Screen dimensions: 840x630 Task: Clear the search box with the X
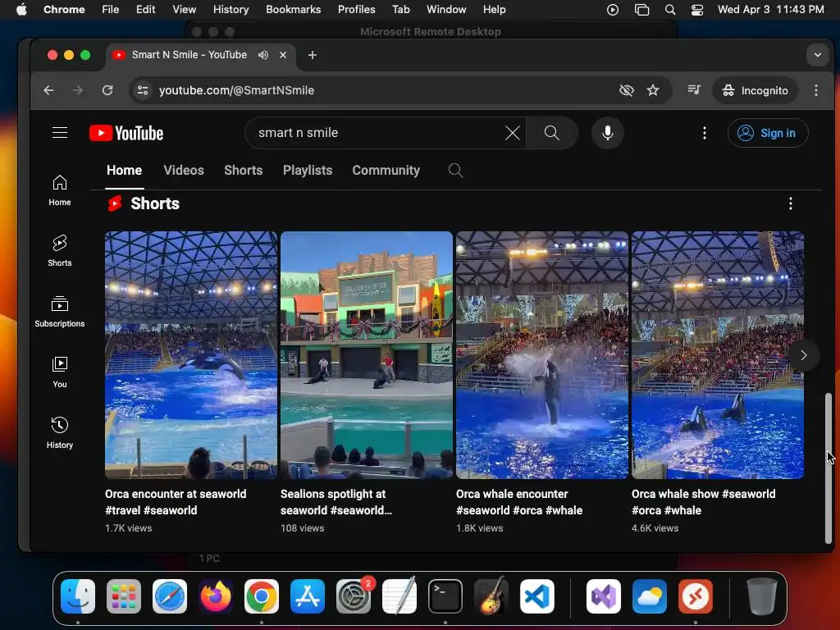512,133
